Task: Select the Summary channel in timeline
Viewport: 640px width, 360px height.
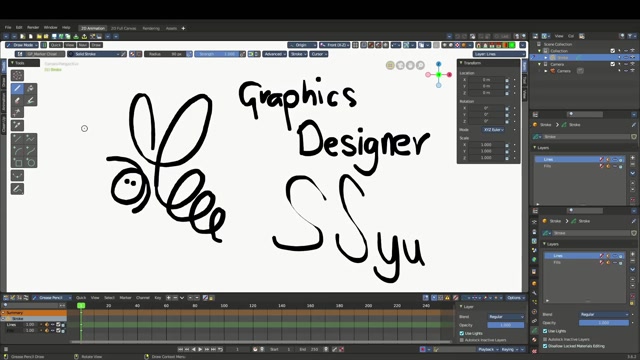Action: (34, 312)
